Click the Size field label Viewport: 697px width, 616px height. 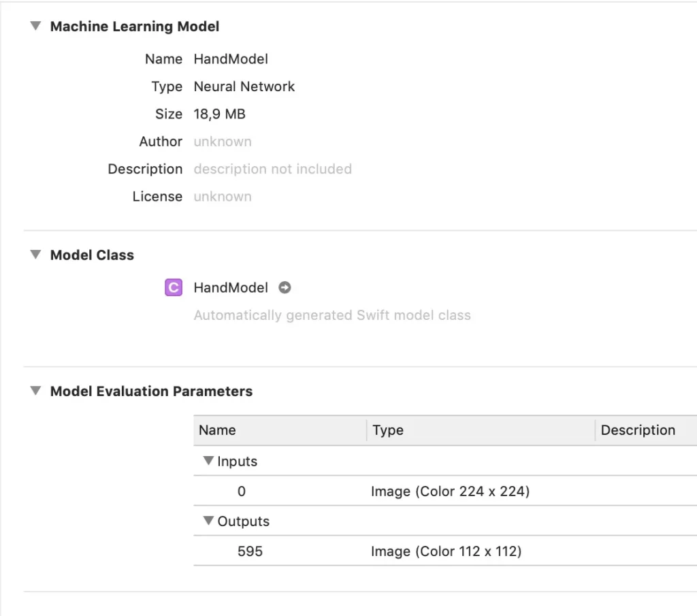coord(169,114)
